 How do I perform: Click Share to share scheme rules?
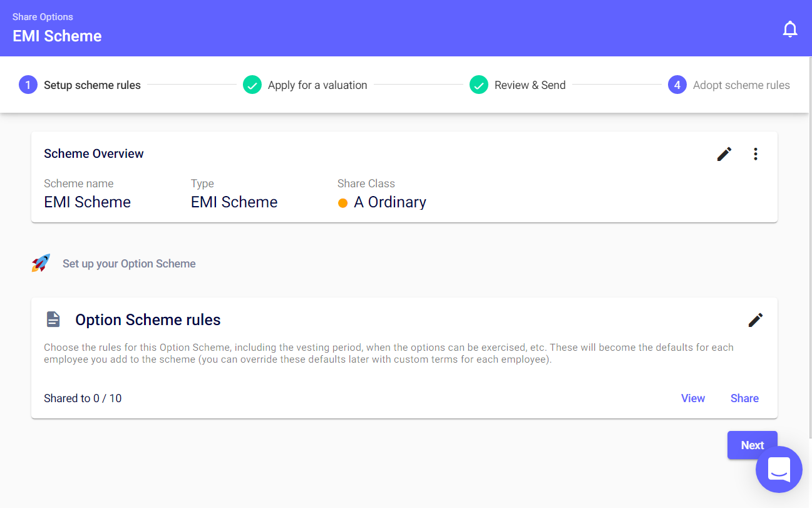pyautogui.click(x=744, y=398)
